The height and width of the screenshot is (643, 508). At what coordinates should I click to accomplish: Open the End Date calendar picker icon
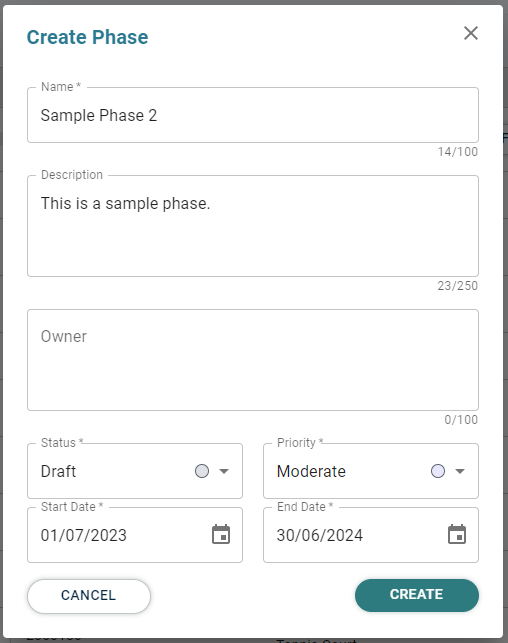[x=457, y=534]
